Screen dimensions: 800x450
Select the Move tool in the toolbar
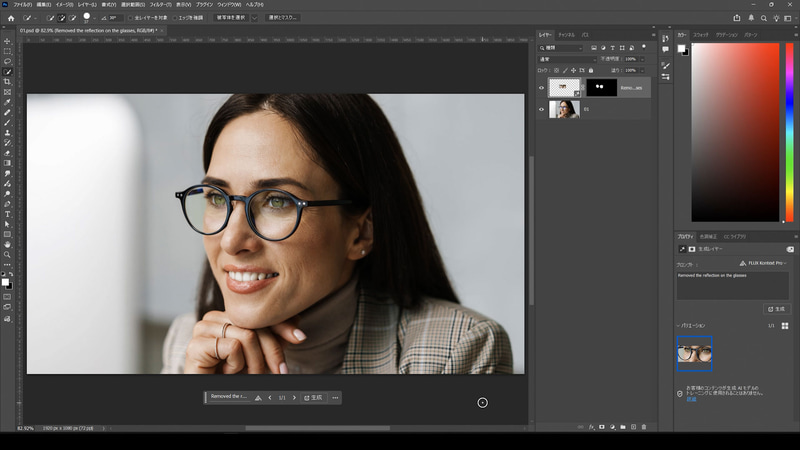coord(8,42)
